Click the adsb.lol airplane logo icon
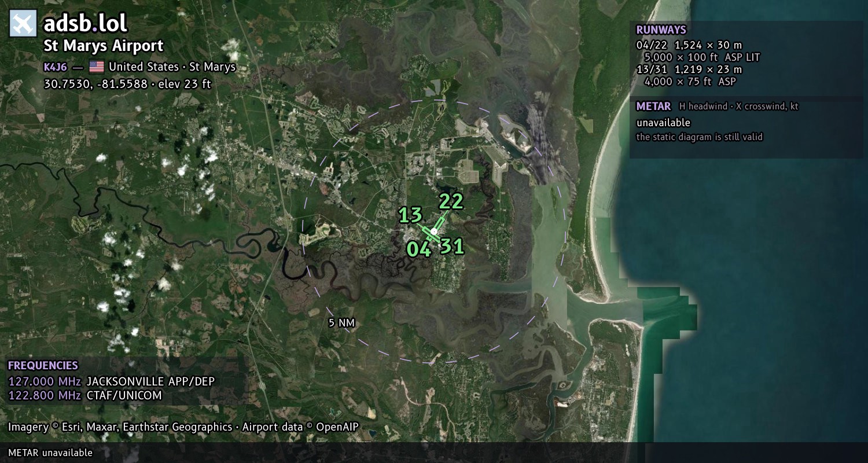 pos(23,24)
